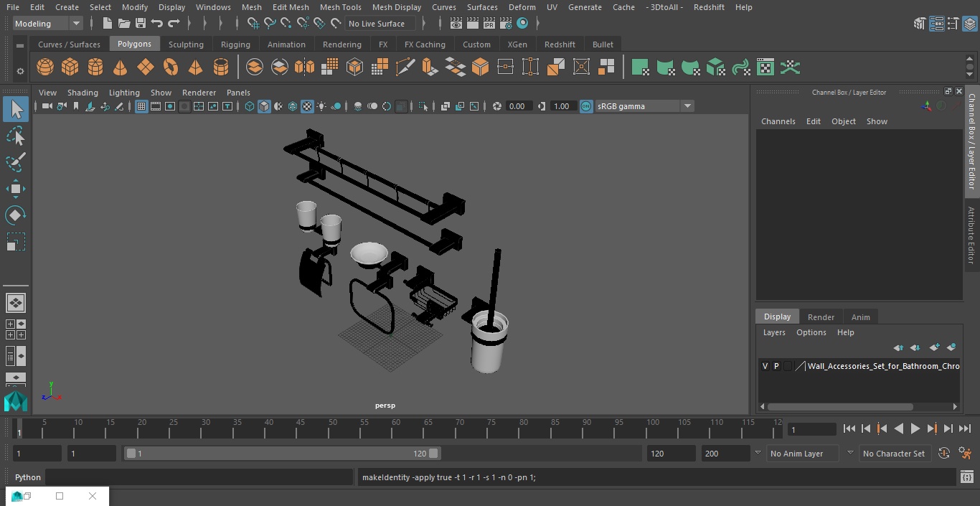Switch to the Render layer tab
Viewport: 980px width, 506px height.
(821, 317)
